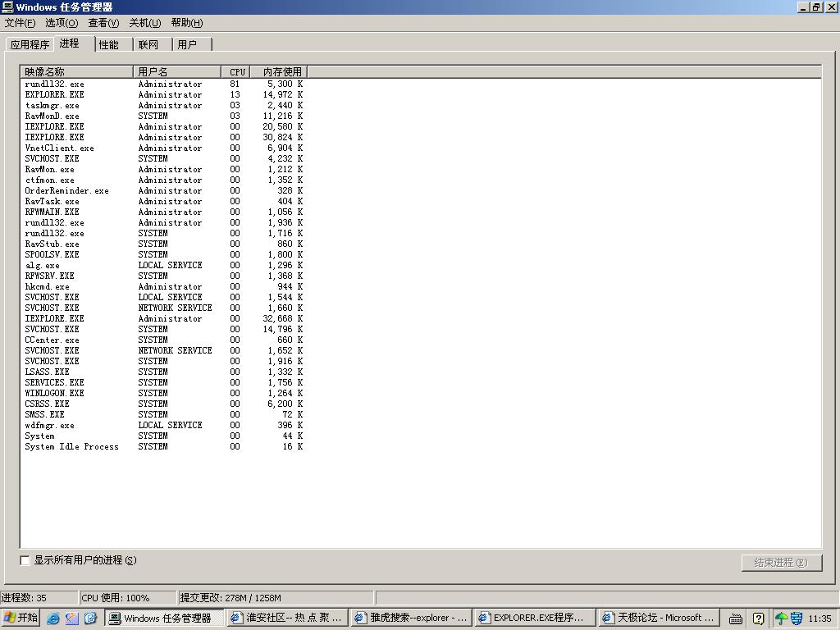Click the keyboard icon in system tray
The height and width of the screenshot is (630, 840).
[736, 619]
